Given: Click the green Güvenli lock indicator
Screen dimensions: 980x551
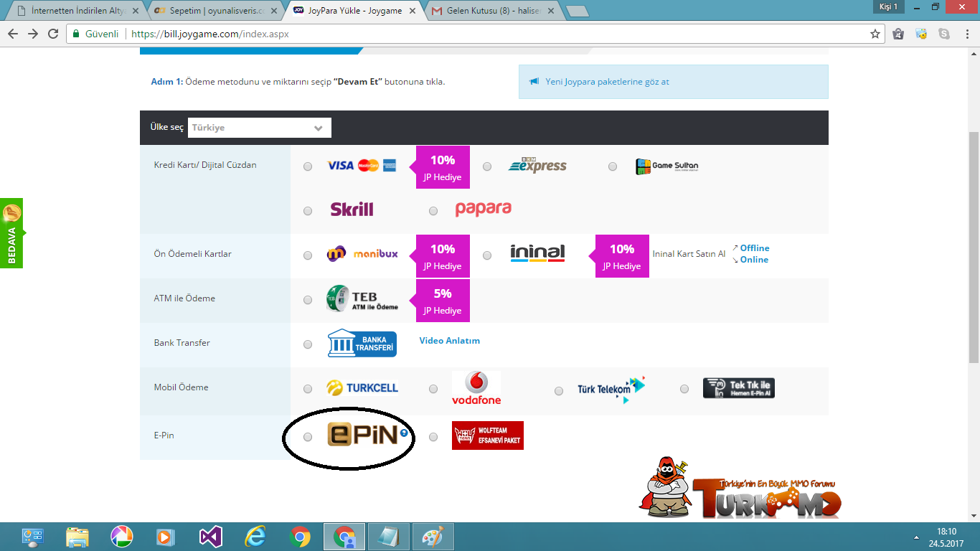Looking at the screenshot, I should coord(96,34).
